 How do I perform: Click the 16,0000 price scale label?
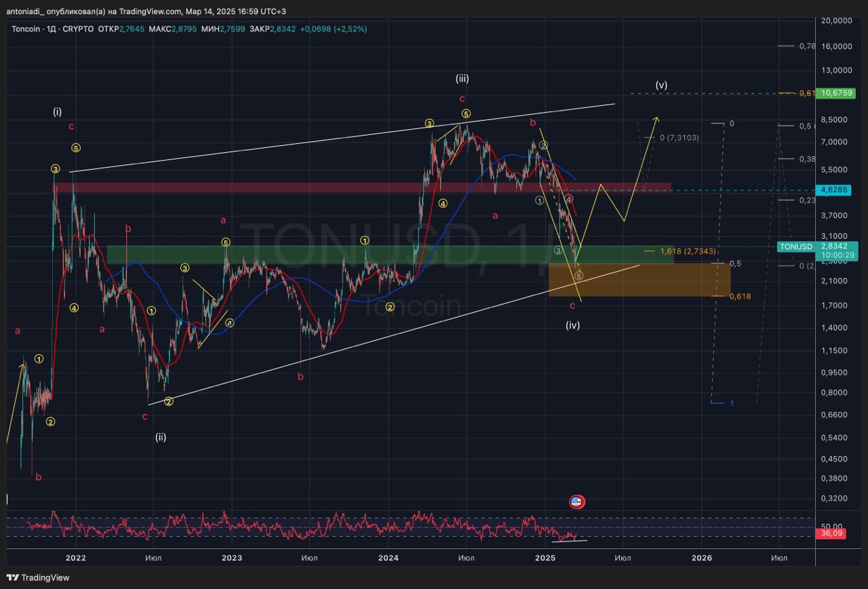pyautogui.click(x=836, y=46)
